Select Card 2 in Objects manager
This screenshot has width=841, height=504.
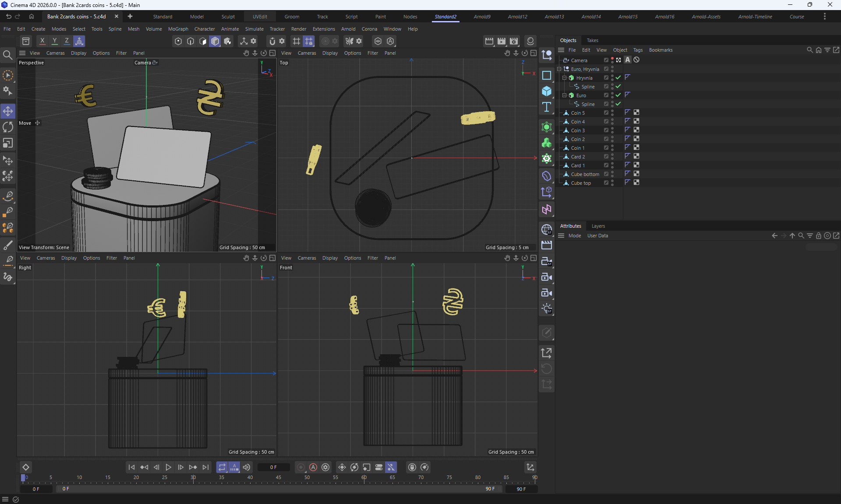[578, 157]
